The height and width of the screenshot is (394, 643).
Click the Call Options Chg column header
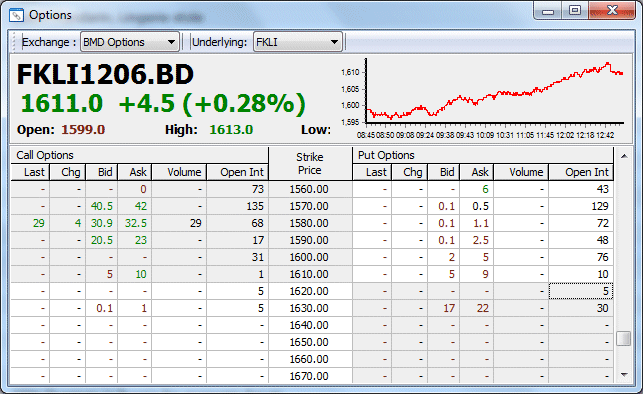(x=68, y=172)
